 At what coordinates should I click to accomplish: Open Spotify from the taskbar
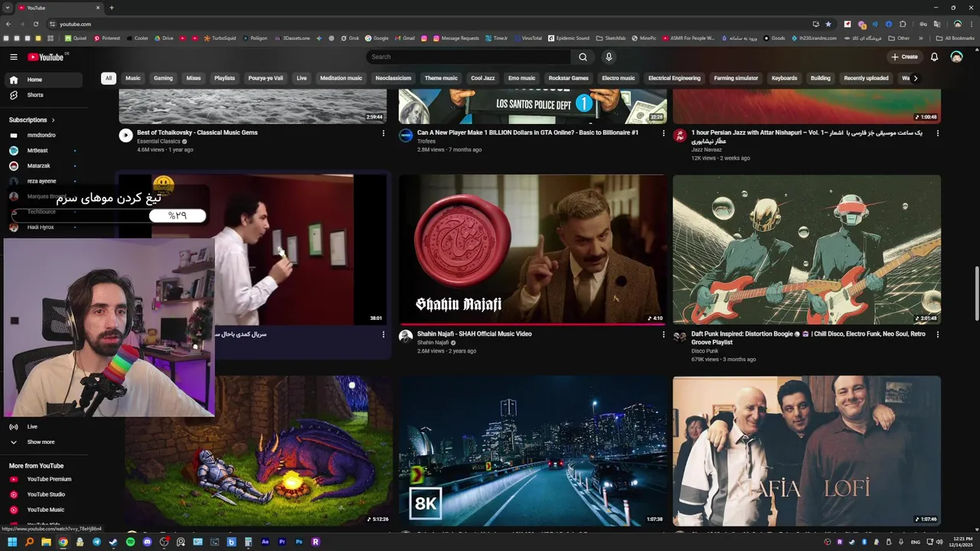pyautogui.click(x=130, y=542)
